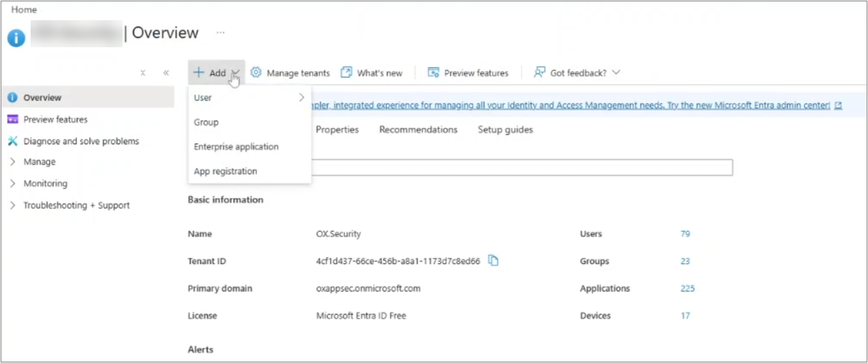Image resolution: width=868 pixels, height=363 pixels.
Task: Click the Manage tenants gear icon
Action: (256, 73)
